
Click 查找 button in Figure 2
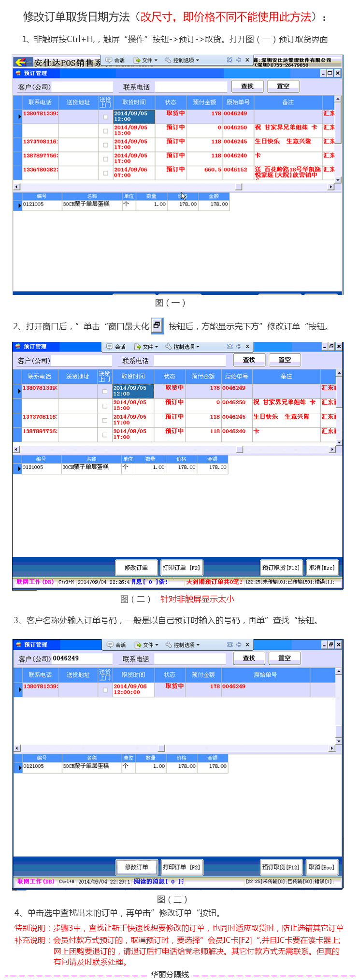[249, 360]
